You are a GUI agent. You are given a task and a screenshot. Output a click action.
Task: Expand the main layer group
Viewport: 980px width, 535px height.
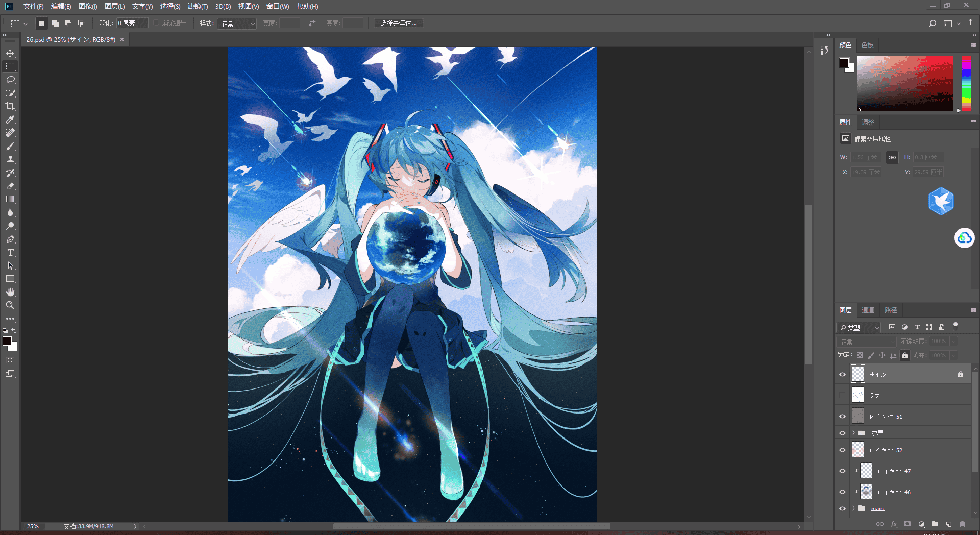click(x=853, y=508)
